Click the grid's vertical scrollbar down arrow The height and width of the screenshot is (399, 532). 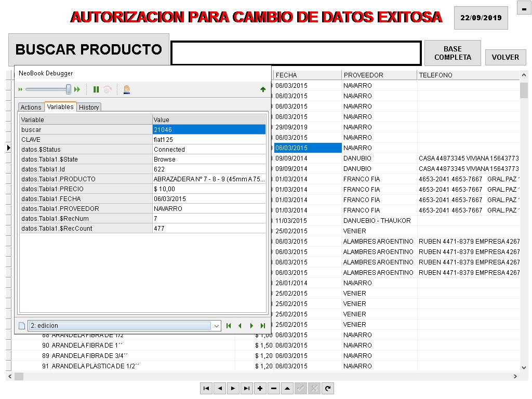[x=524, y=367]
